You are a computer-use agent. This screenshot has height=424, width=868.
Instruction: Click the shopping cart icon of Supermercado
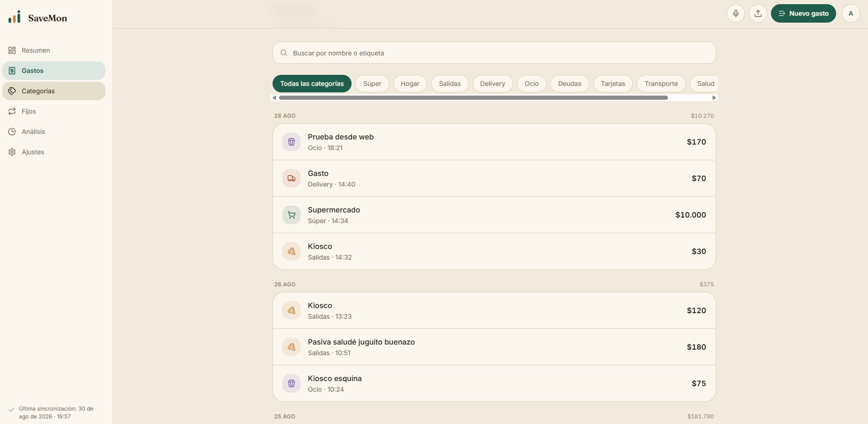pos(291,215)
